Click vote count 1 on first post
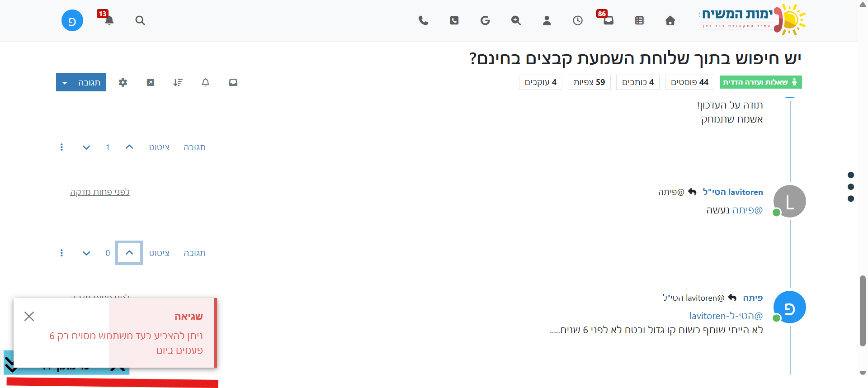 [x=108, y=147]
